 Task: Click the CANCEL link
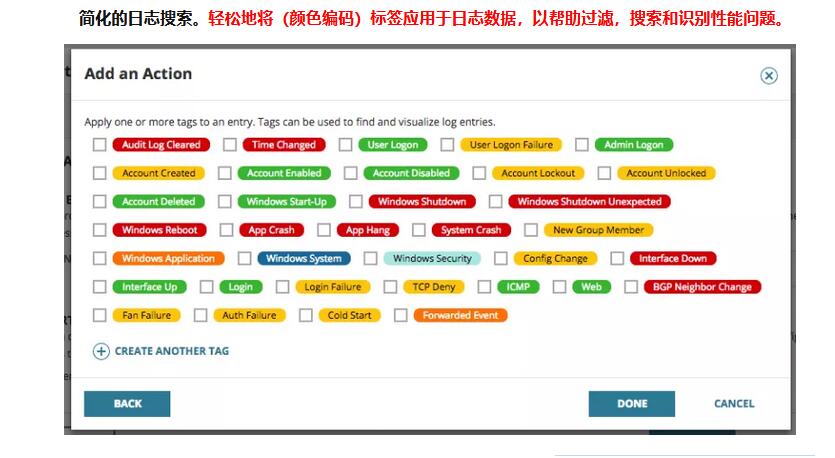(734, 404)
